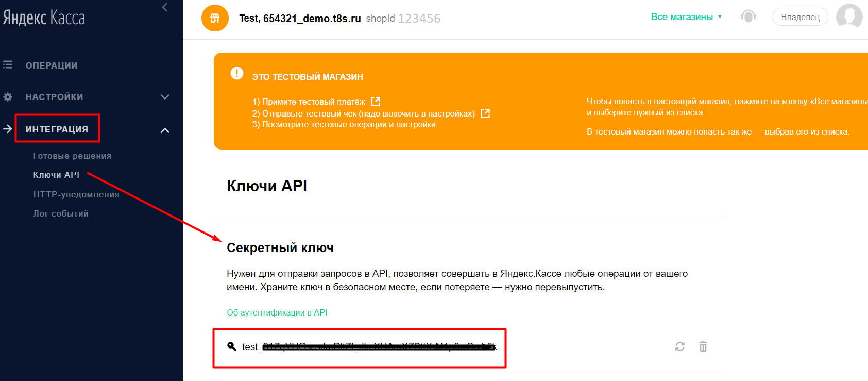Viewport: 868px width, 381px height.
Task: Expand the Настройки section chevron
Action: click(x=165, y=97)
